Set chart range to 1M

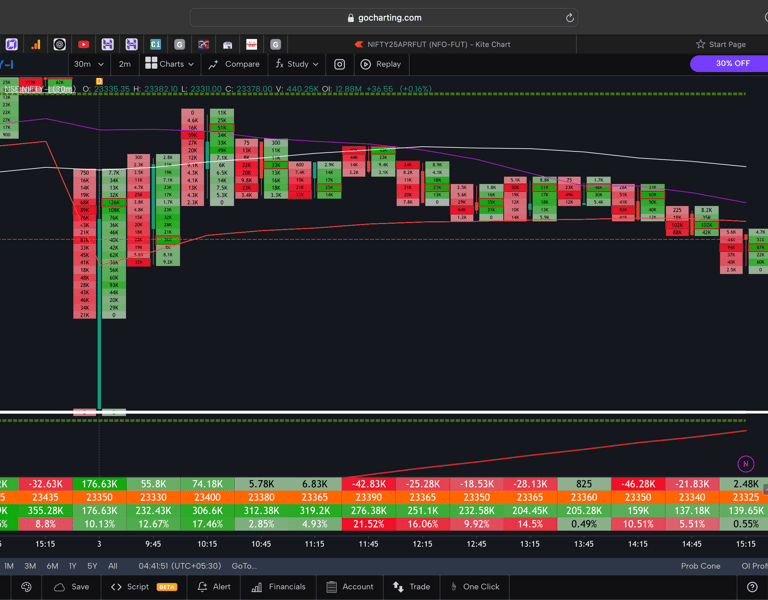9,566
